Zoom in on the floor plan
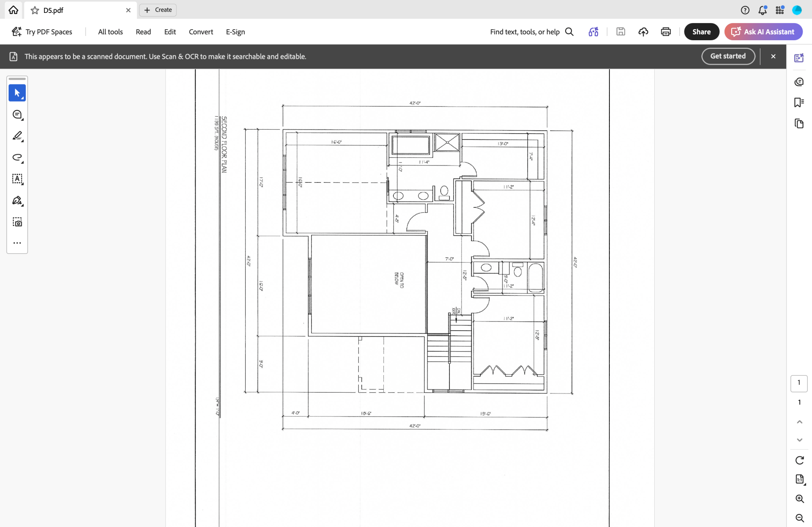This screenshot has width=812, height=527. (799, 499)
